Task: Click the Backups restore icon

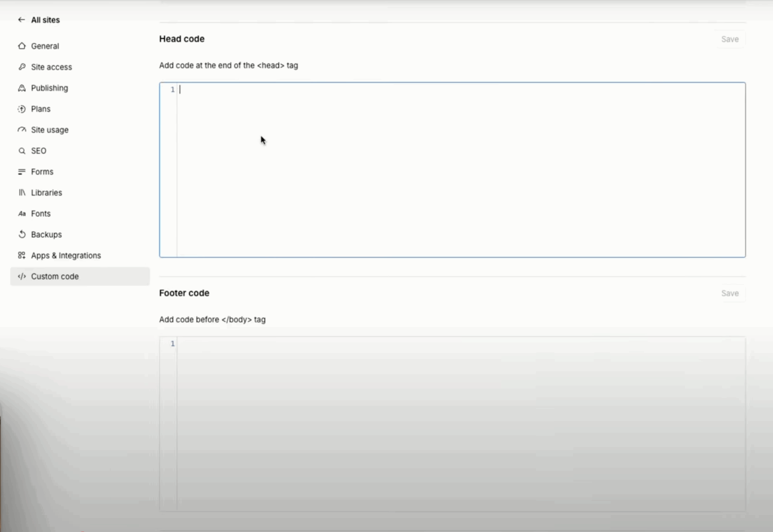Action: click(x=22, y=234)
